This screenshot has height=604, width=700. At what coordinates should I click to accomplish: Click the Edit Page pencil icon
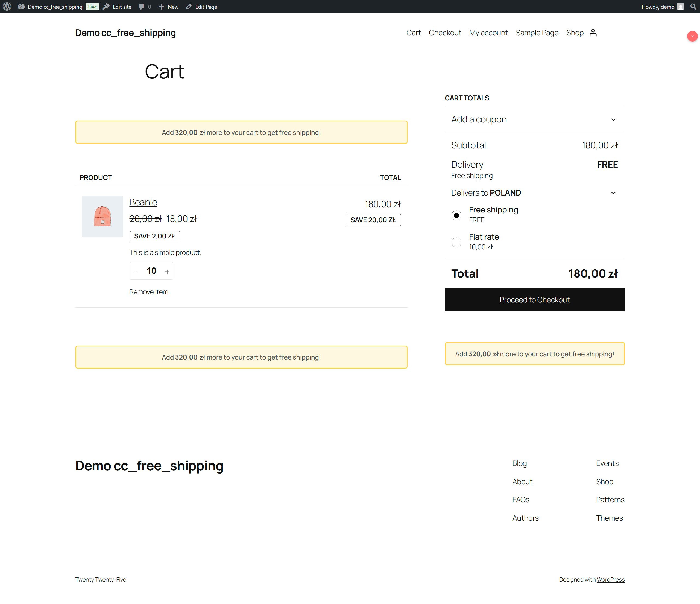pos(189,7)
